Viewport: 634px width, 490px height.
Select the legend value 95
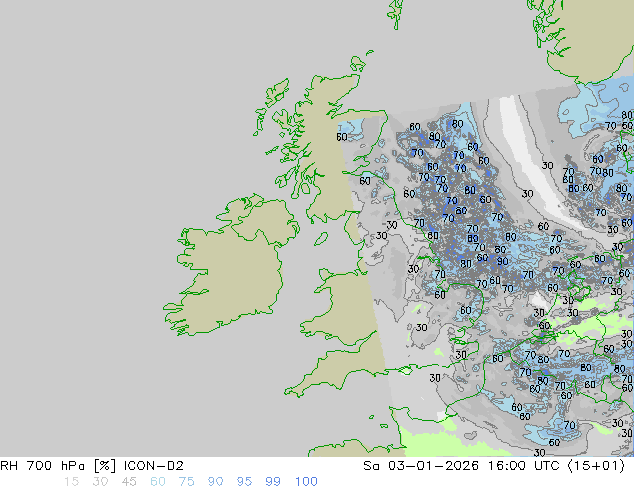tap(244, 482)
